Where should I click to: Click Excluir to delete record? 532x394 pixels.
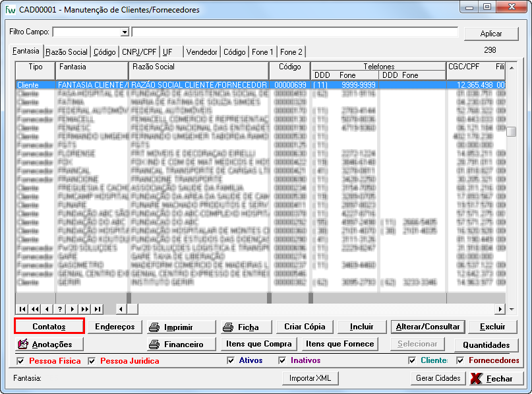point(492,327)
